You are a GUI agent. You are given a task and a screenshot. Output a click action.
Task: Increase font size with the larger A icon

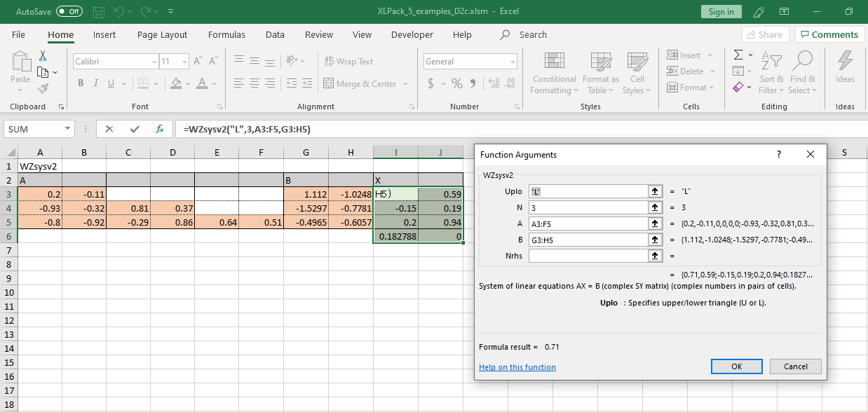click(x=198, y=62)
